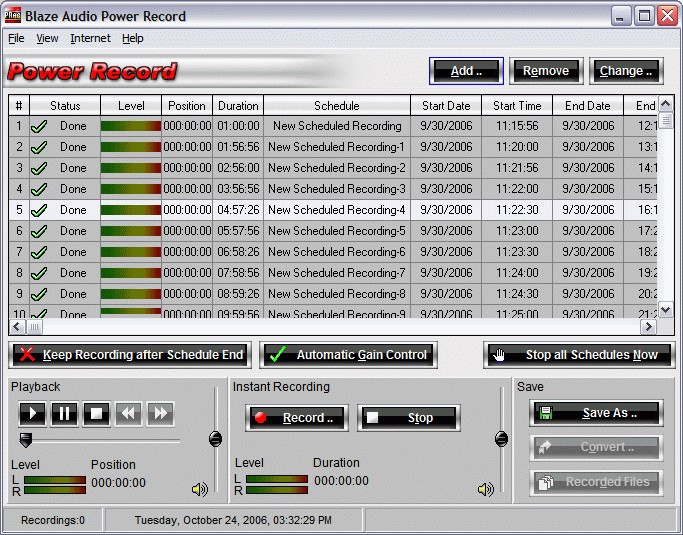Screen dimensions: 683x535
Task: Open Save As dialog
Action: coord(596,413)
